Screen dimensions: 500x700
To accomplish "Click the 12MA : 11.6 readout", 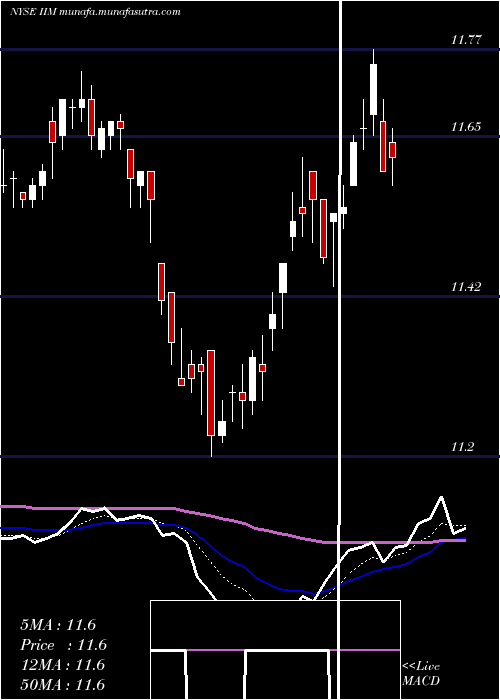I will pos(62,665).
